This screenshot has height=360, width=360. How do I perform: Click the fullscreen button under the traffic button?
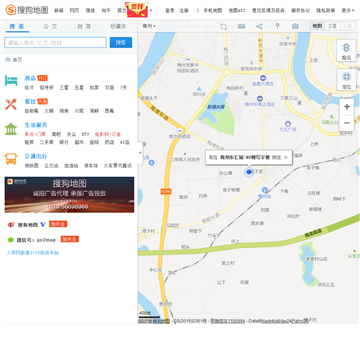pos(346,80)
